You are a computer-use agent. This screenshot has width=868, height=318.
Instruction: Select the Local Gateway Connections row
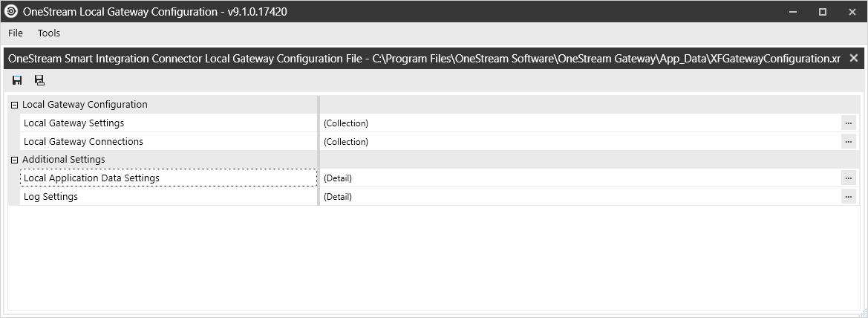pyautogui.click(x=83, y=141)
